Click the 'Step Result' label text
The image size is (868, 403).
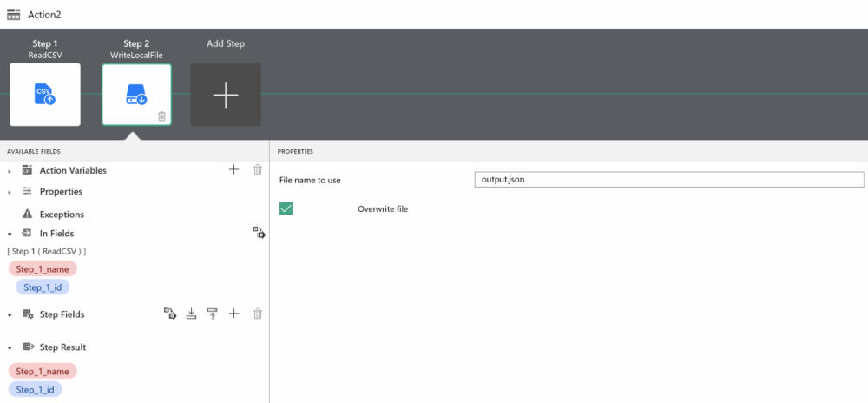click(x=62, y=347)
